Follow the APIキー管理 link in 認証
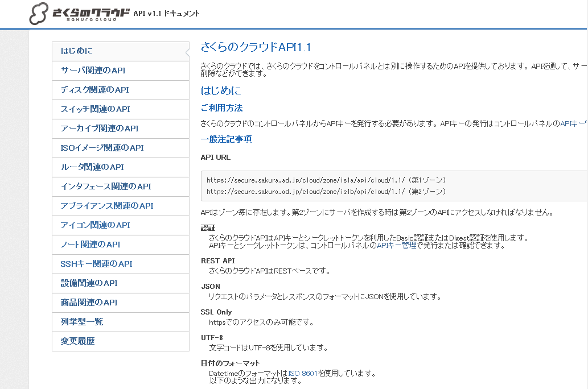The image size is (588, 389). [396, 246]
